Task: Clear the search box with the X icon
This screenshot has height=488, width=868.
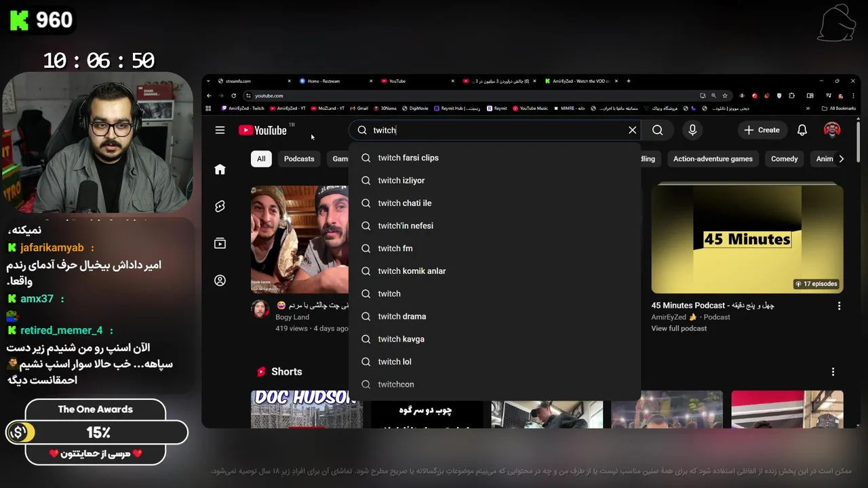Action: pyautogui.click(x=633, y=130)
